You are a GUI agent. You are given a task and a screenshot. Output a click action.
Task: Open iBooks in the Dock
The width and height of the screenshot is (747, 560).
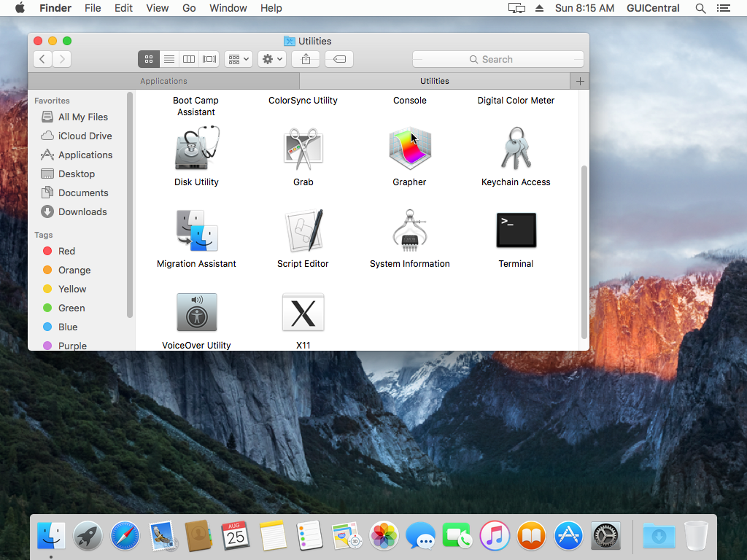point(531,536)
